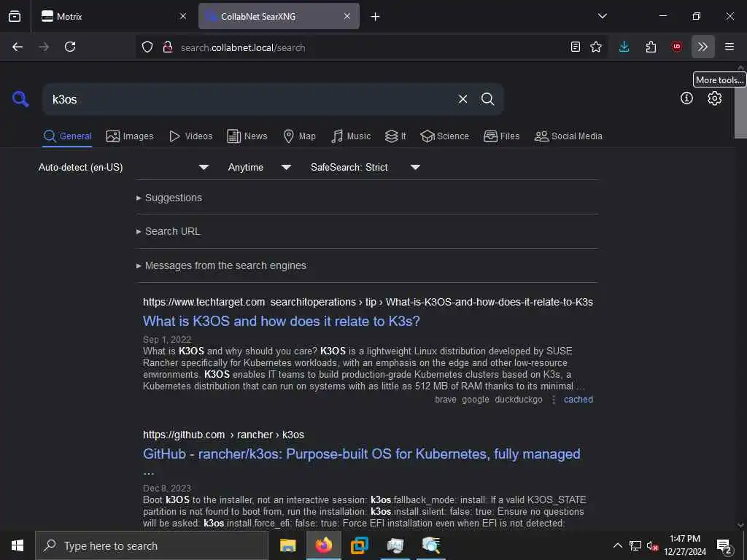Expand the Suggestions section
747x560 pixels.
pyautogui.click(x=169, y=198)
